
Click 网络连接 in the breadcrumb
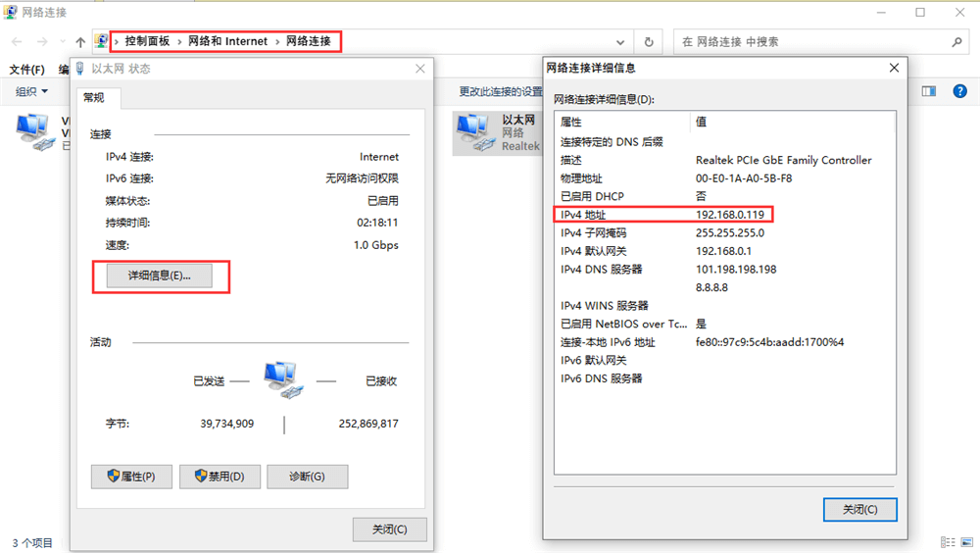[309, 41]
